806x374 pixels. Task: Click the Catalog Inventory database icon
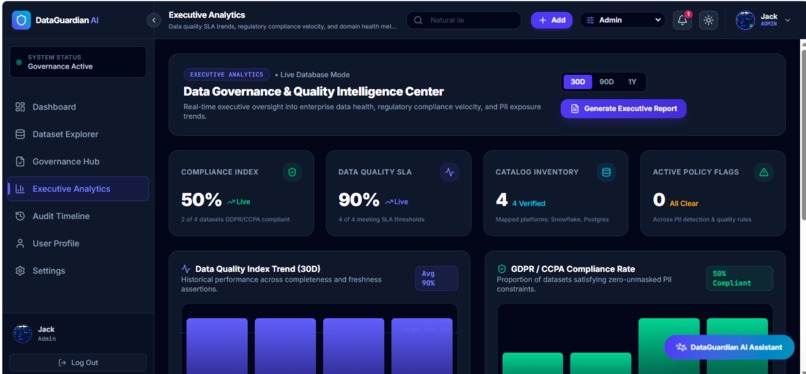pyautogui.click(x=606, y=172)
